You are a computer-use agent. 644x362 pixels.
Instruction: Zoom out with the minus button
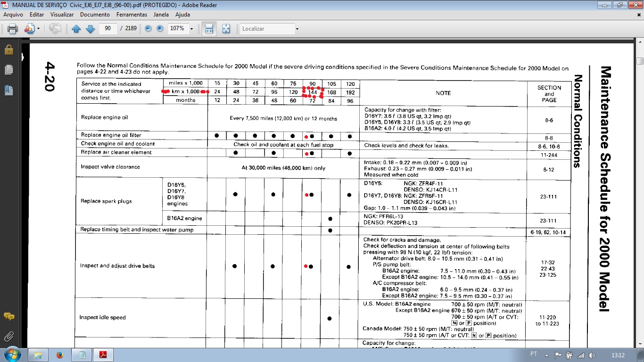[148, 29]
